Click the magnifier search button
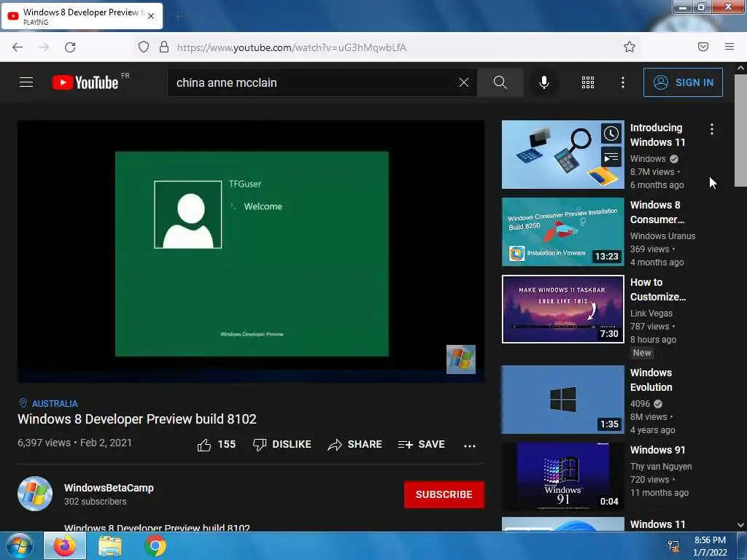Screen dimensions: 747x560 [x=500, y=82]
